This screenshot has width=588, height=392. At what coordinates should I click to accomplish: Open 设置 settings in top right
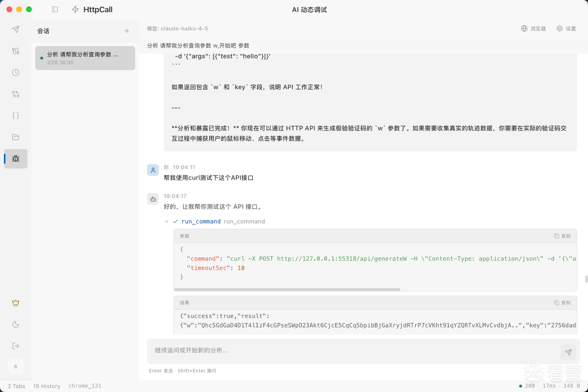[566, 28]
